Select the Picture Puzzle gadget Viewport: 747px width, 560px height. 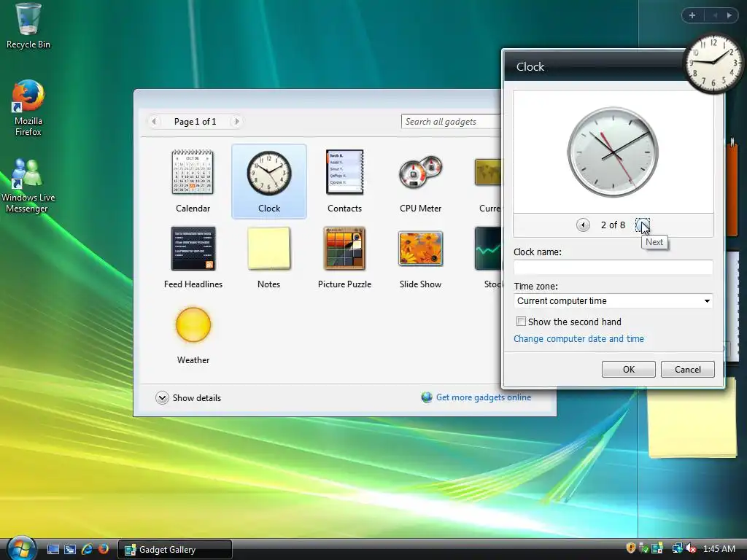344,257
